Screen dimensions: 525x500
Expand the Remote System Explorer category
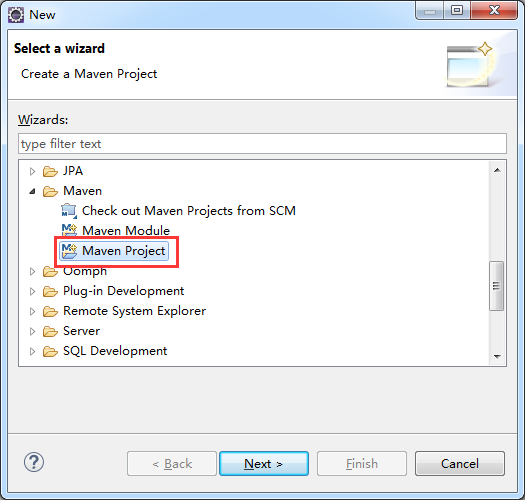(x=32, y=311)
